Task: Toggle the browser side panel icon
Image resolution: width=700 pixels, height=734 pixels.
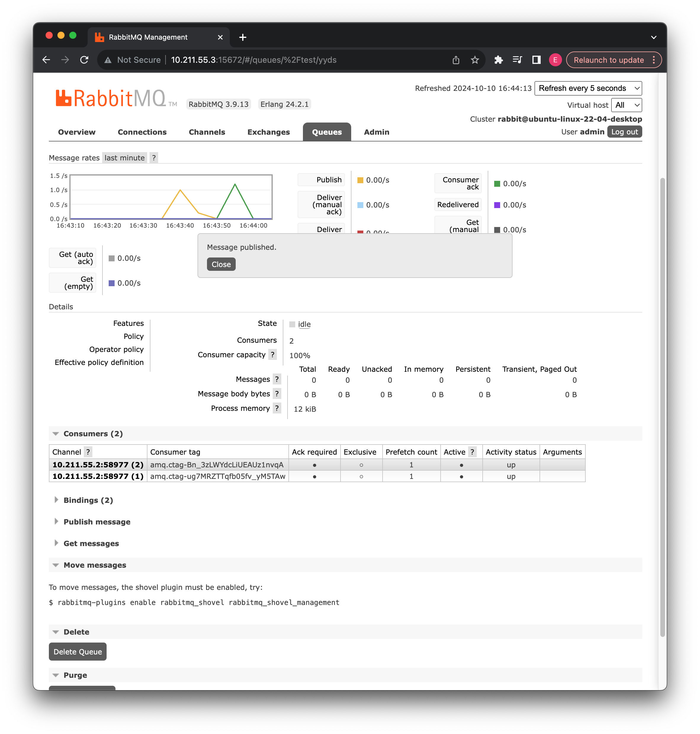Action: 536,60
